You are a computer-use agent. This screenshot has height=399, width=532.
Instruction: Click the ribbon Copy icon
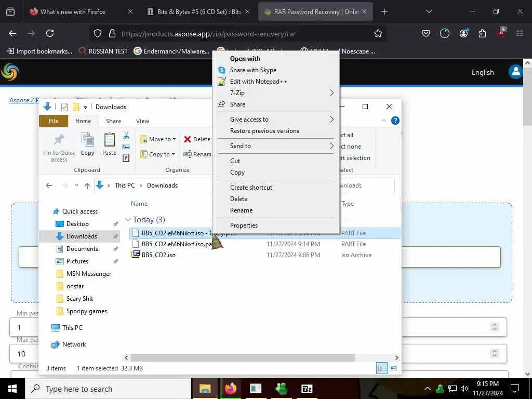[x=87, y=144]
